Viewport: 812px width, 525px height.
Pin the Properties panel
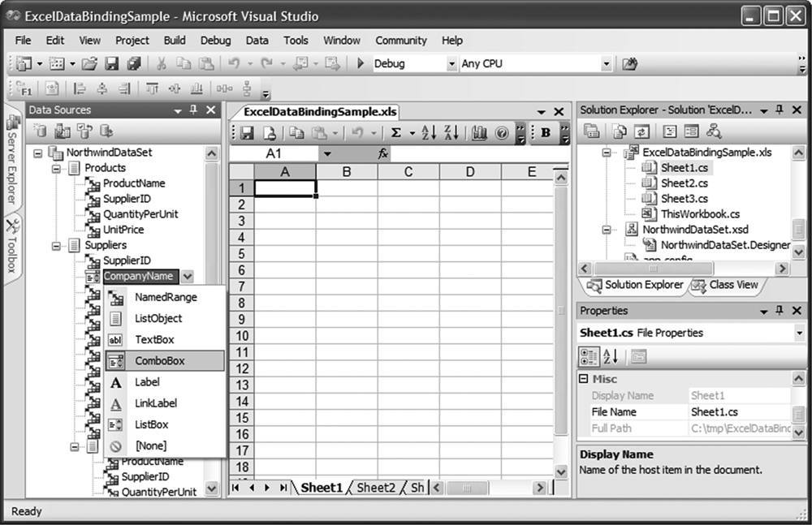click(x=780, y=311)
